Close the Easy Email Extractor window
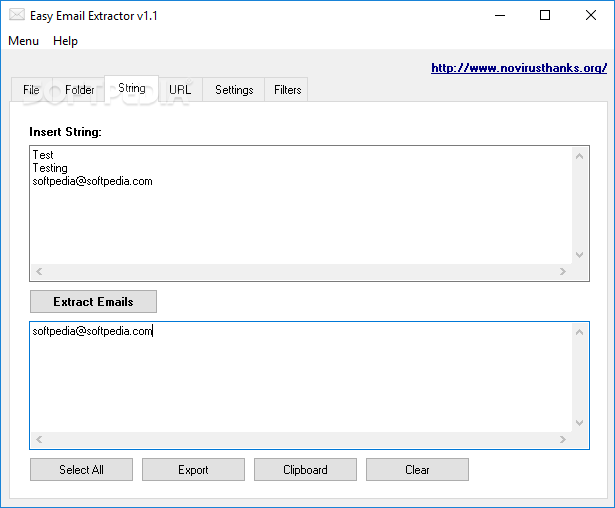 click(x=591, y=16)
